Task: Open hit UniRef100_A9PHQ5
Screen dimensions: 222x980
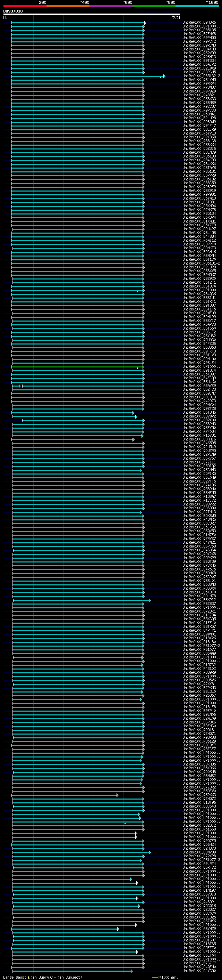Action: point(199,38)
